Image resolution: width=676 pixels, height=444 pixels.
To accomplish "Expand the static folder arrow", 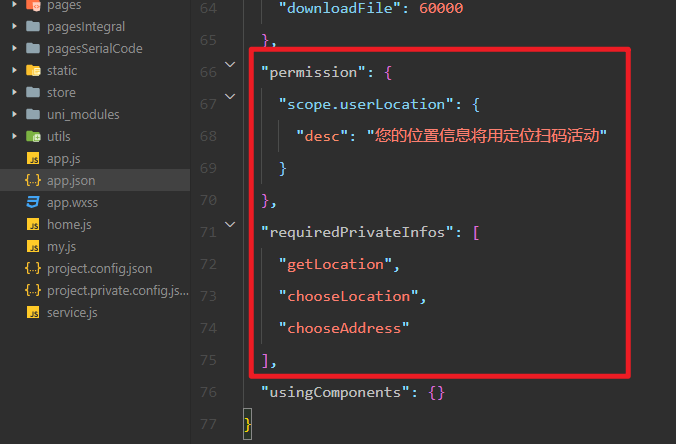I will click(14, 70).
